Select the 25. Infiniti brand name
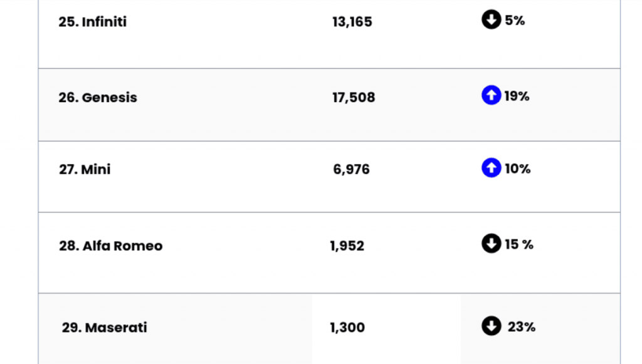Viewport: 642px width, 364px height. [x=93, y=22]
